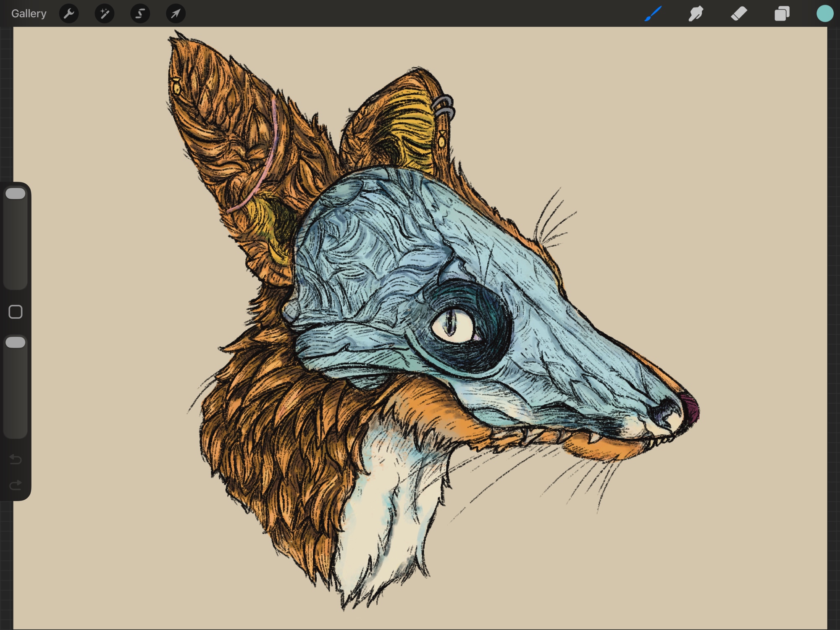Tap the fox's eye on the canvas
Image resolution: width=840 pixels, height=630 pixels.
(453, 324)
